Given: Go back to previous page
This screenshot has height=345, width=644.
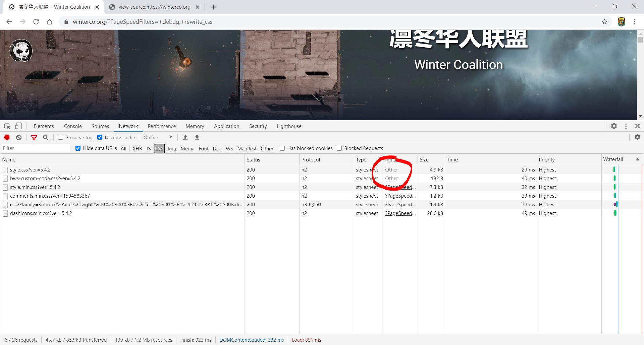Looking at the screenshot, I should tap(9, 22).
